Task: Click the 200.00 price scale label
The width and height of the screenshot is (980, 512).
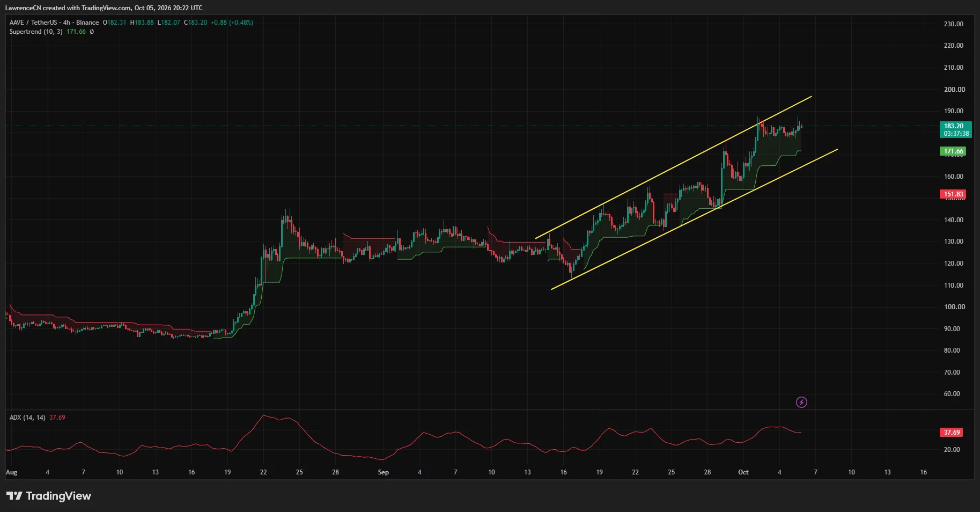Action: tap(954, 90)
